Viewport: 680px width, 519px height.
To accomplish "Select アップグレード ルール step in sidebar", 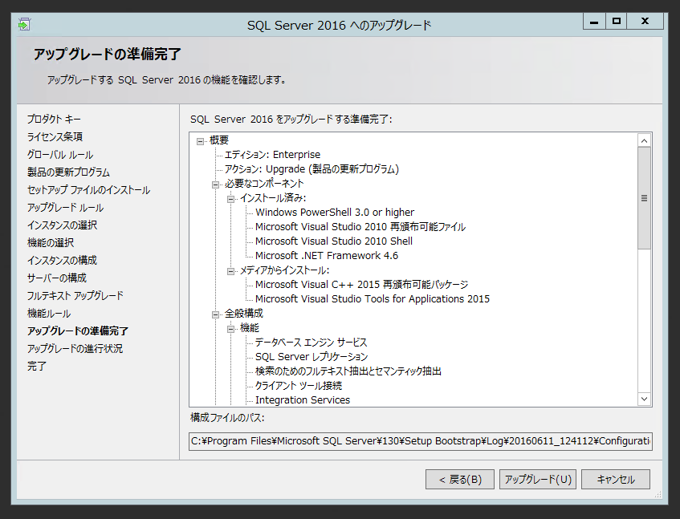I will [x=65, y=207].
